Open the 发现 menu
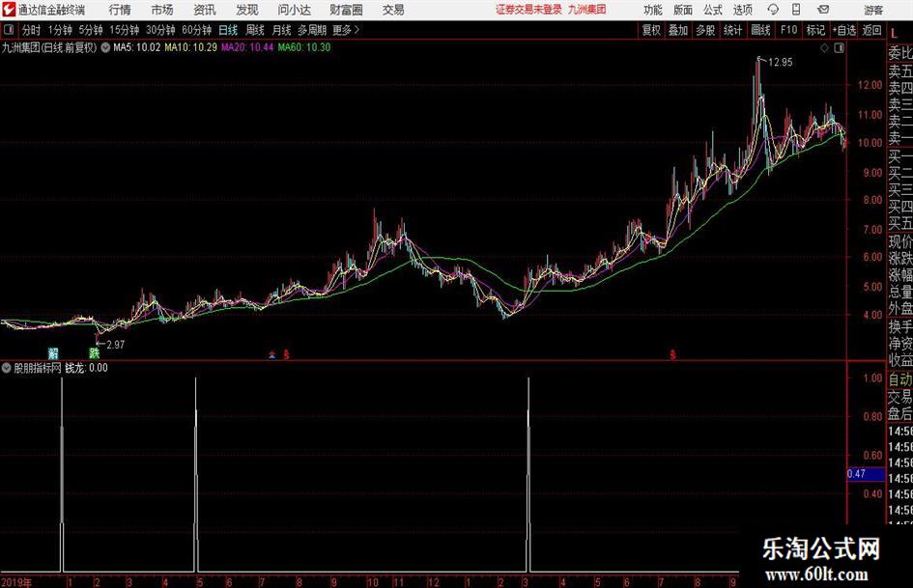 pyautogui.click(x=247, y=10)
